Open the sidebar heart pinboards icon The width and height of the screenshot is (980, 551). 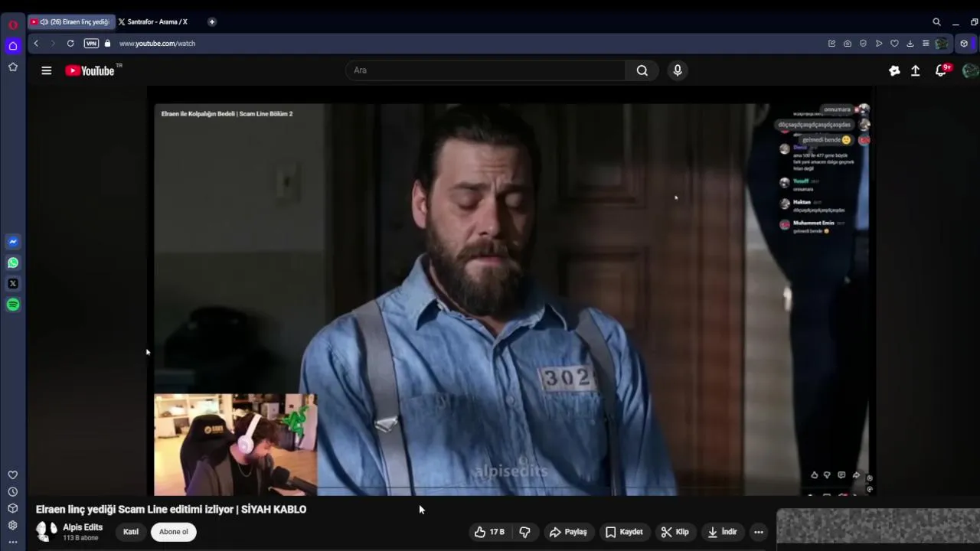13,475
